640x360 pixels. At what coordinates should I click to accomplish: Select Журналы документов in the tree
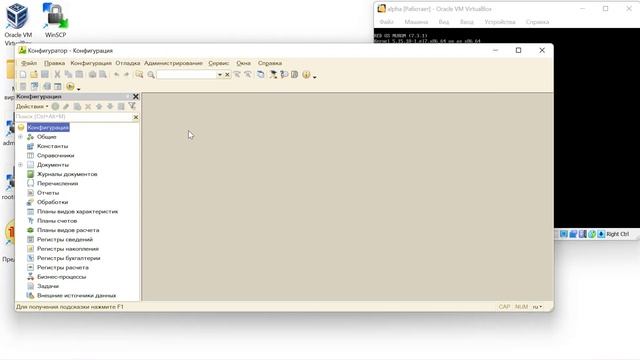67,174
